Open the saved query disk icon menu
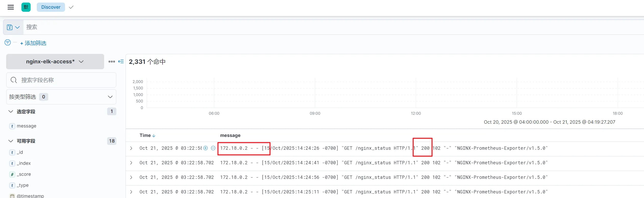This screenshot has width=644, height=198. [13, 27]
